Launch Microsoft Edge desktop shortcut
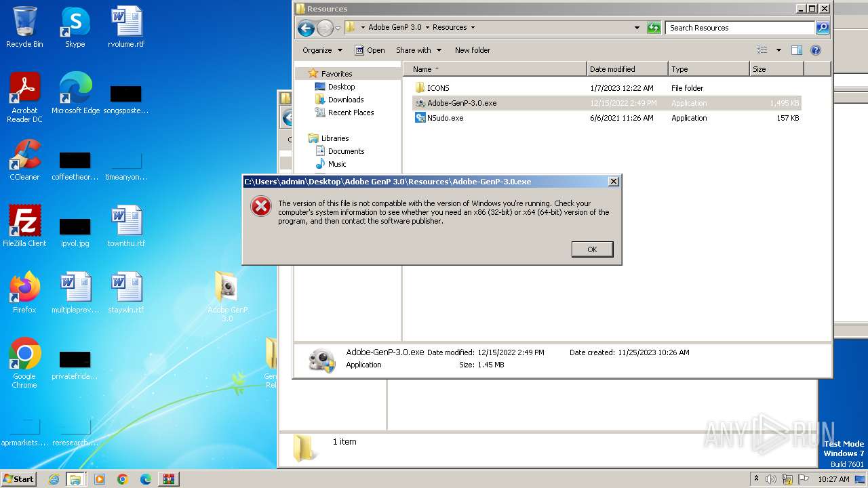This screenshot has width=868, height=488. tap(75, 94)
